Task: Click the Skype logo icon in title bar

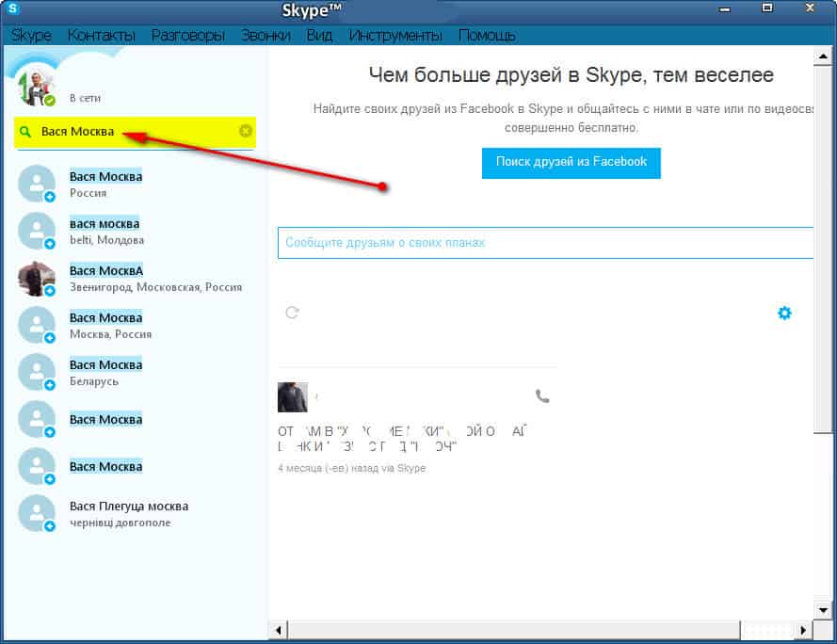Action: coord(11,8)
